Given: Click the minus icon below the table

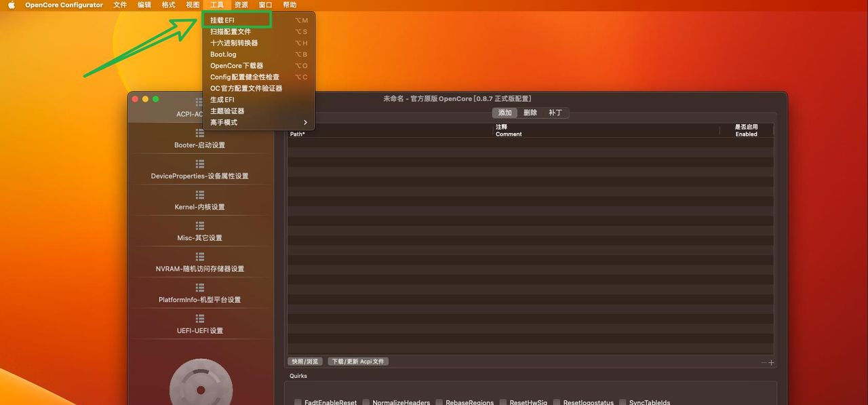Looking at the screenshot, I should 764,363.
